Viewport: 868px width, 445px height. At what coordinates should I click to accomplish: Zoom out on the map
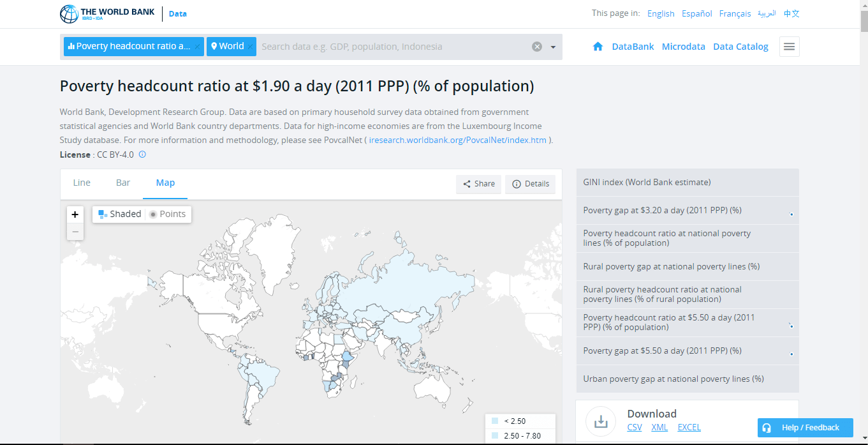pos(75,232)
